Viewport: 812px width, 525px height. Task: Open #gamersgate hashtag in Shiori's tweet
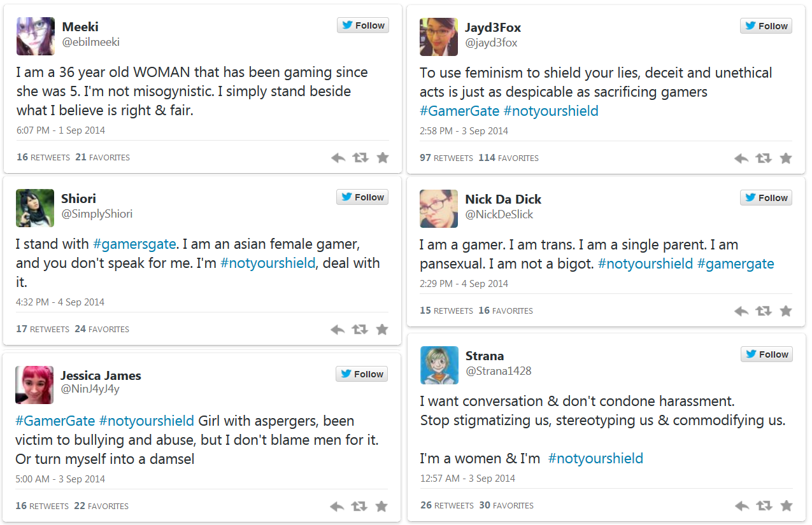[x=134, y=244]
